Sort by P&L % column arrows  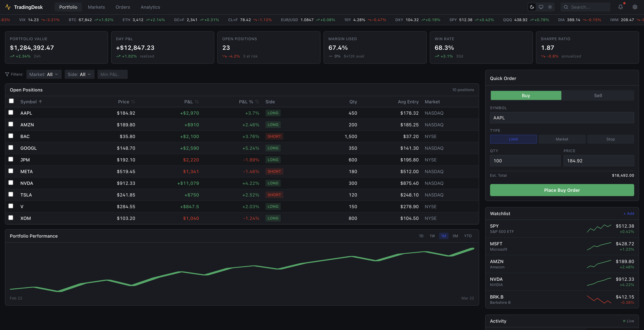pyautogui.click(x=257, y=102)
